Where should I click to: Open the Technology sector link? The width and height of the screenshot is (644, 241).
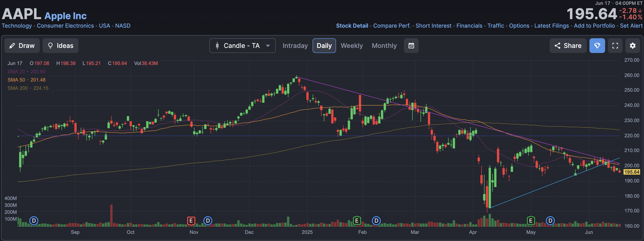click(x=17, y=26)
